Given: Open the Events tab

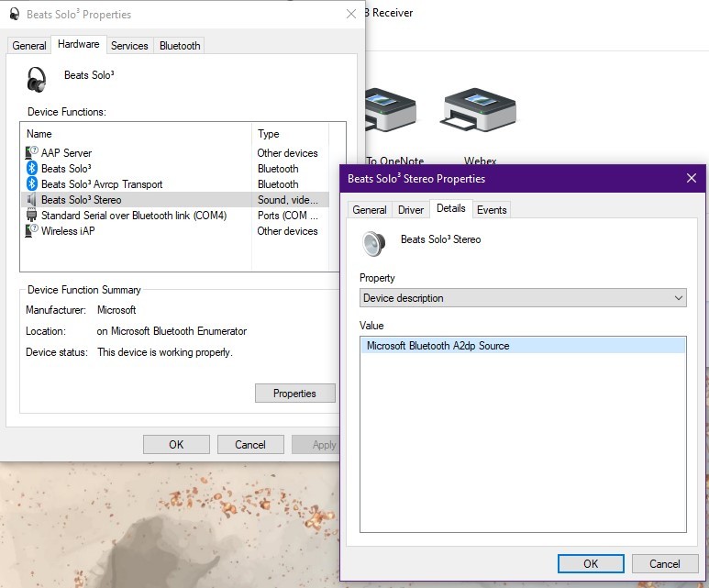Looking at the screenshot, I should coord(492,210).
